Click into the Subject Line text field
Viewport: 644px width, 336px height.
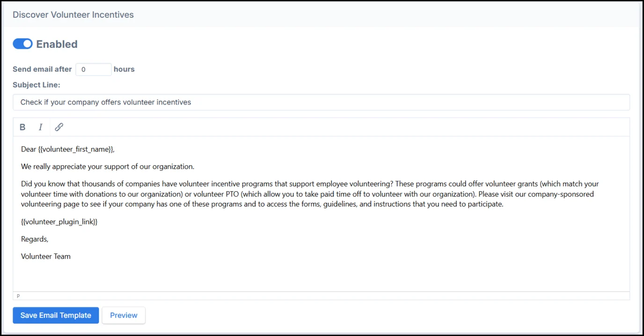[x=321, y=102]
